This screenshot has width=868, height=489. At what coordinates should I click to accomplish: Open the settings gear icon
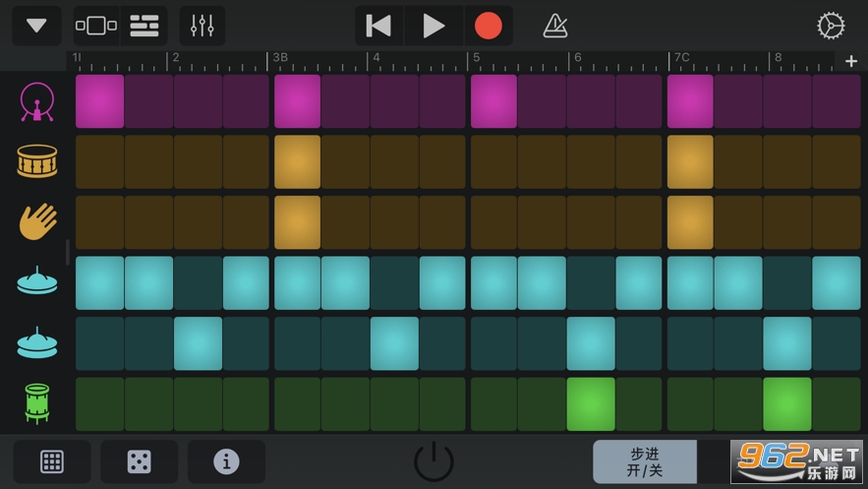[831, 26]
